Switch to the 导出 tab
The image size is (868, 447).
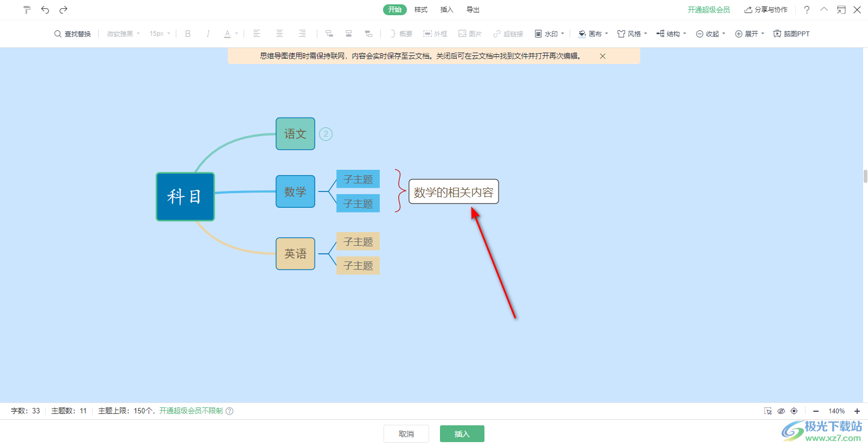point(473,10)
